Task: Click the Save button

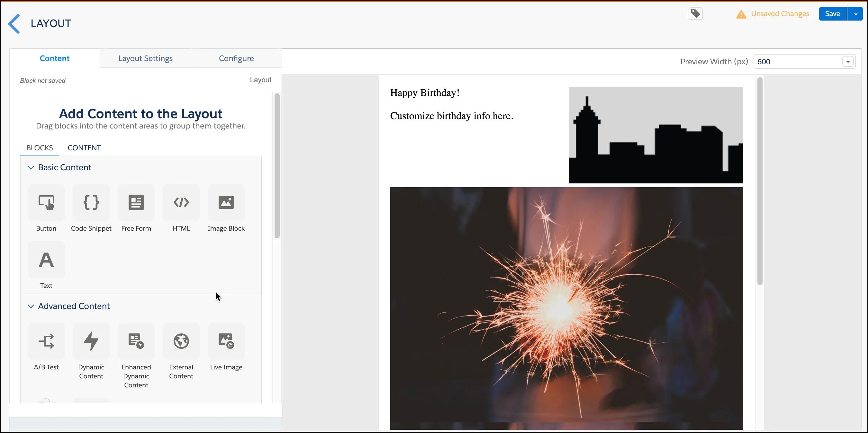Action: (x=833, y=13)
